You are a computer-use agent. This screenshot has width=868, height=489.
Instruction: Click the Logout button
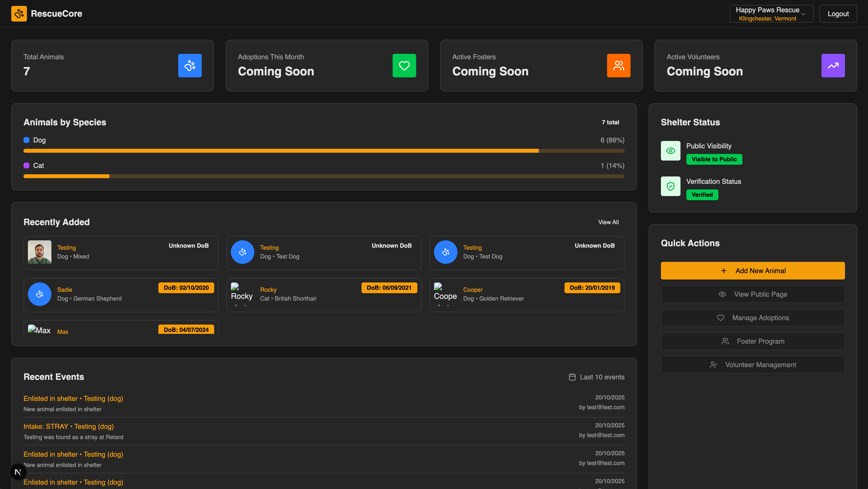pyautogui.click(x=838, y=13)
